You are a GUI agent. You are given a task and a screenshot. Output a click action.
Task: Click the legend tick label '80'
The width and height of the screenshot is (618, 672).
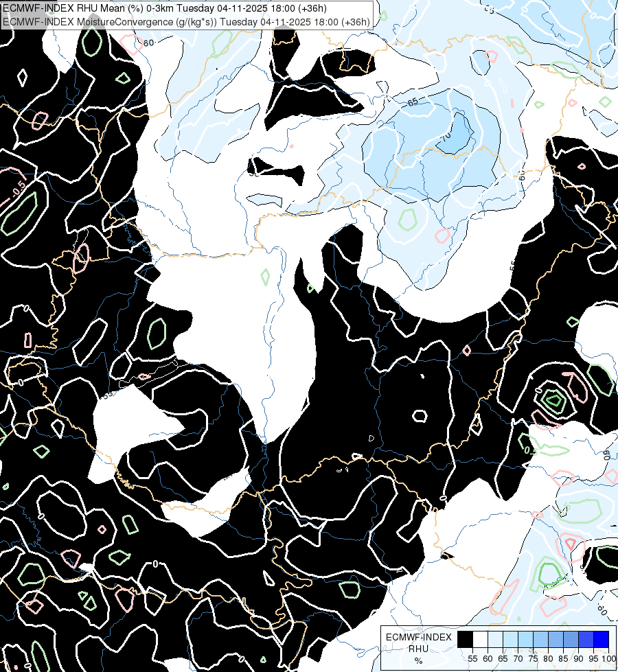tap(548, 659)
